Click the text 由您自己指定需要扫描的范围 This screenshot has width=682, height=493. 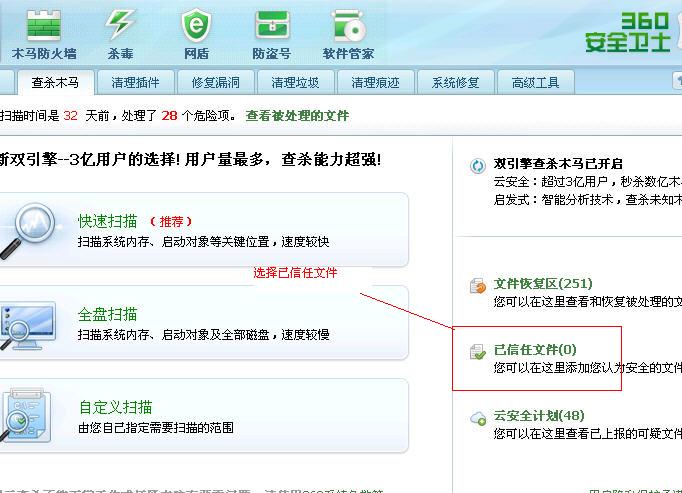tap(156, 428)
